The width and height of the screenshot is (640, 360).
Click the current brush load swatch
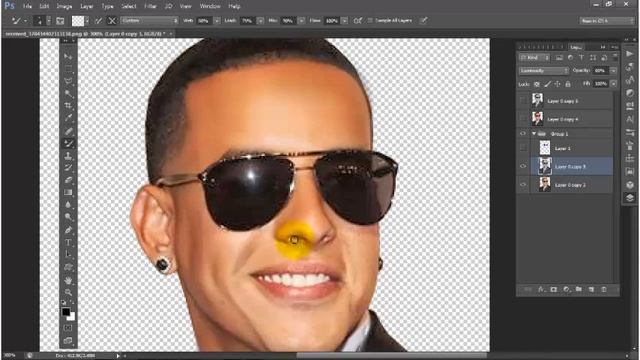click(x=78, y=20)
